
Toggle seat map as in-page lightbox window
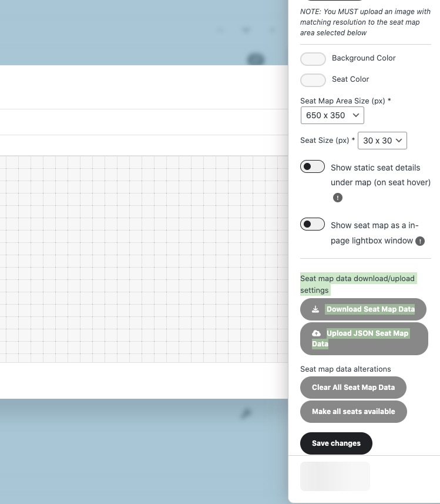[313, 225]
